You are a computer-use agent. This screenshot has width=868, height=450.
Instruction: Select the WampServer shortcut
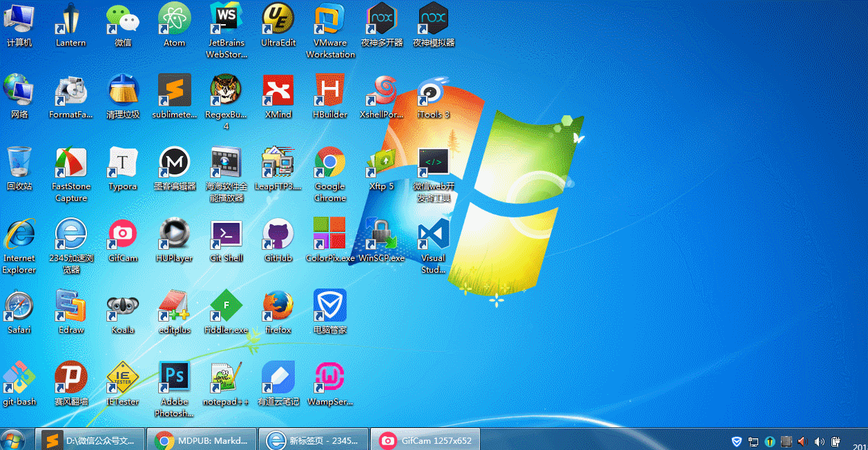pyautogui.click(x=330, y=384)
